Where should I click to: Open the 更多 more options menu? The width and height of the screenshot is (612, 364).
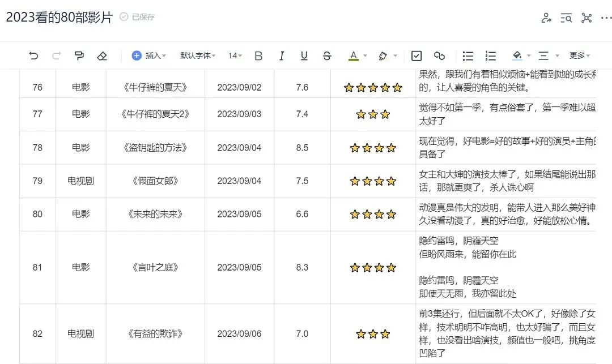click(x=580, y=55)
